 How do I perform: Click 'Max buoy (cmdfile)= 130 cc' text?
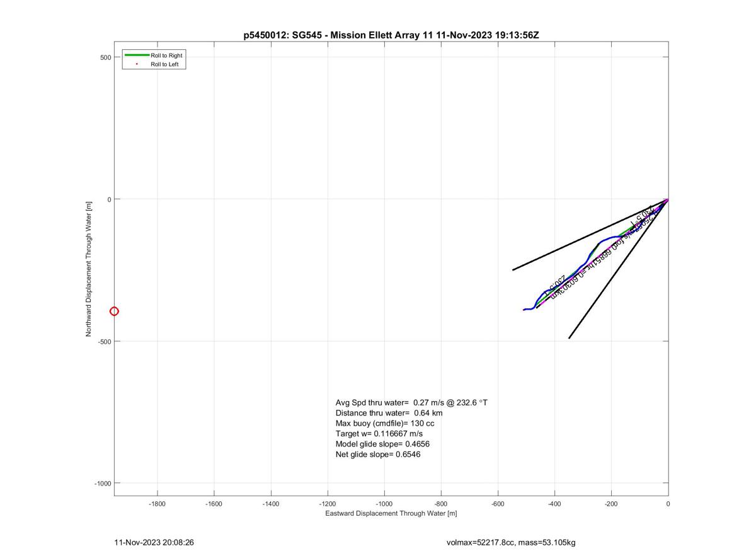pos(385,423)
